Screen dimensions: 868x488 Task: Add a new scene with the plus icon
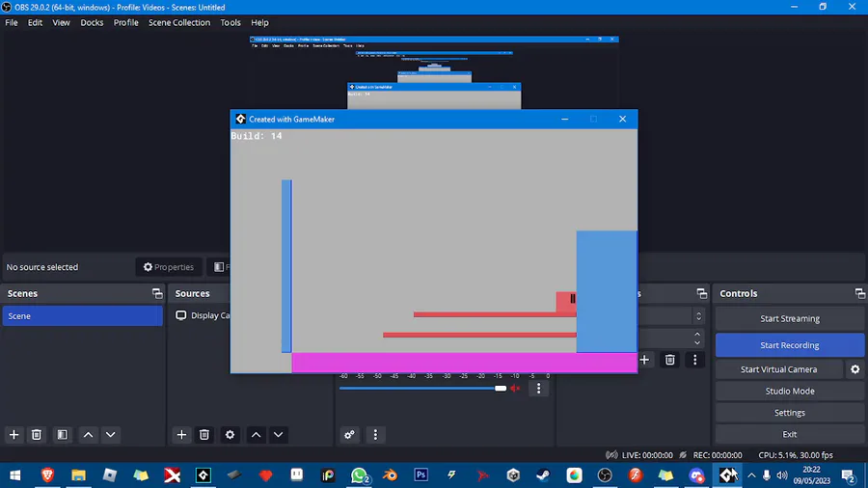click(14, 435)
